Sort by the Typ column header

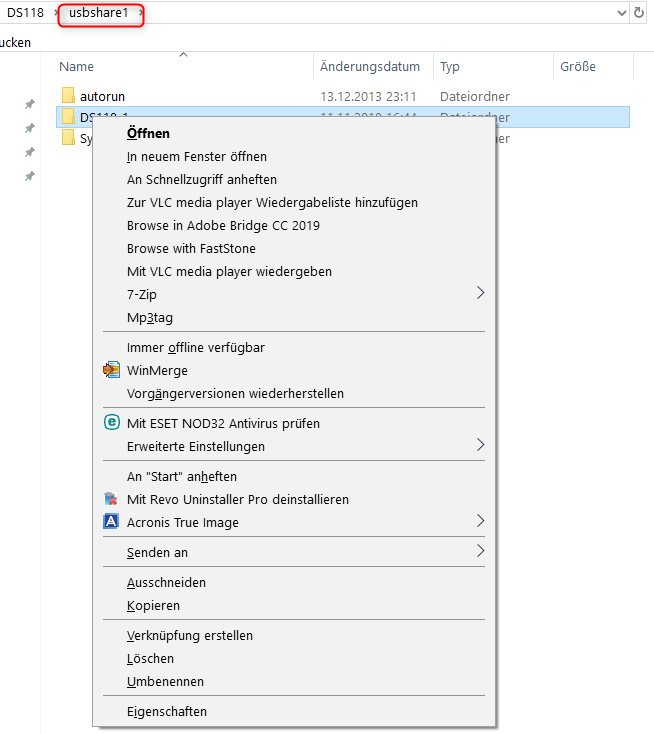450,67
